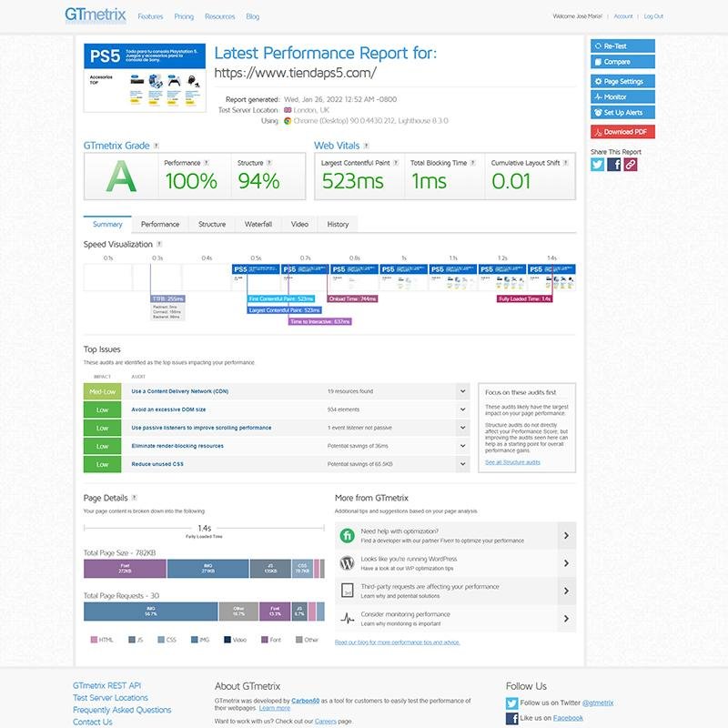This screenshot has width=728, height=728.
Task: Expand the Avoid an excessive DOM size audit
Action: coord(462,409)
